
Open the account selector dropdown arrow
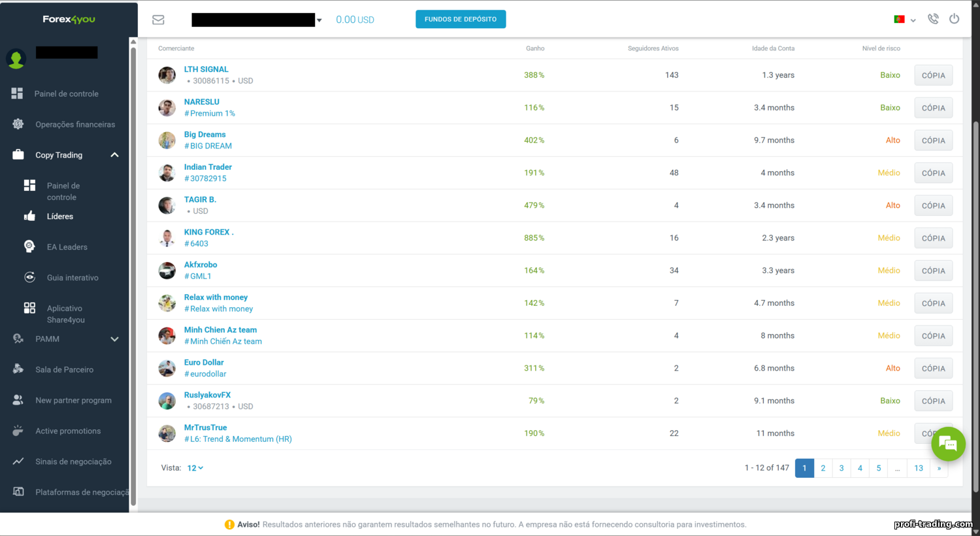pos(319,20)
